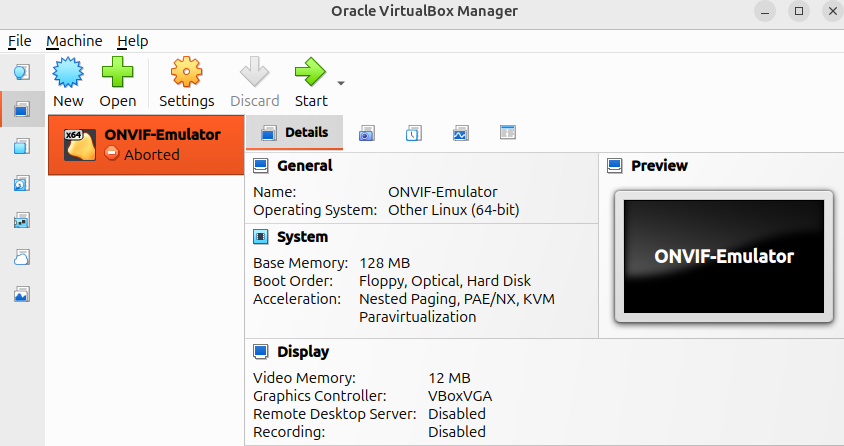The image size is (844, 446).
Task: Collapse the System section header
Action: point(302,237)
